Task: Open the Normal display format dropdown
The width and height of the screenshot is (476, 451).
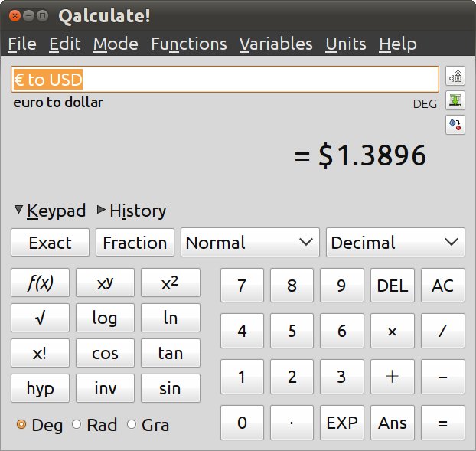Action: 250,243
